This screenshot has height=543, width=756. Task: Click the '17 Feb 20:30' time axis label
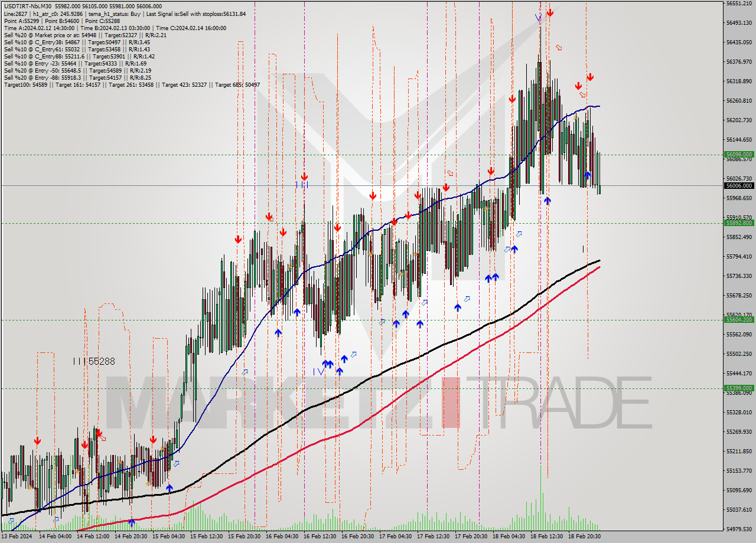point(471,537)
